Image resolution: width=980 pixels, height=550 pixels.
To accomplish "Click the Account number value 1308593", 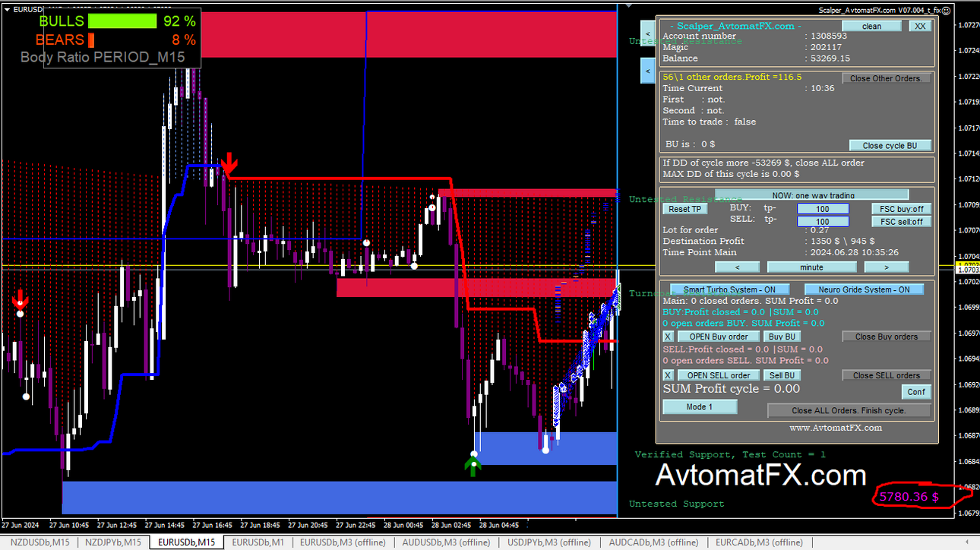I will [828, 36].
